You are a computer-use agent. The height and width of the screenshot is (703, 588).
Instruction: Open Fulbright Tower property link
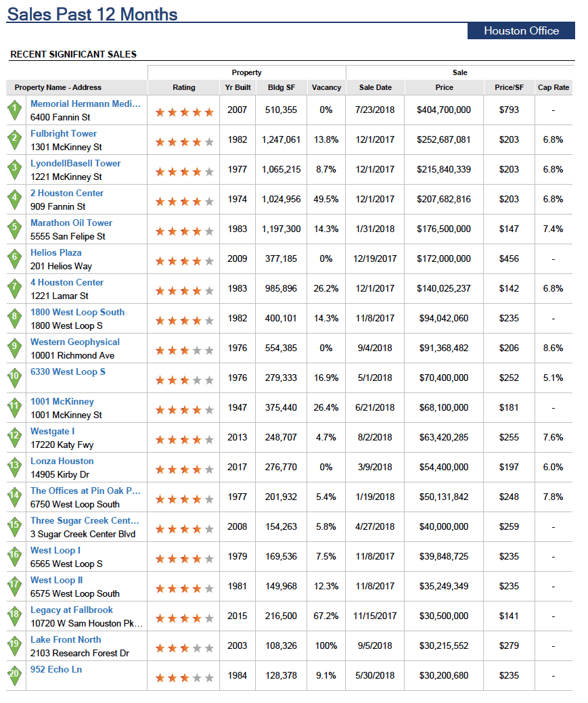coord(64,133)
